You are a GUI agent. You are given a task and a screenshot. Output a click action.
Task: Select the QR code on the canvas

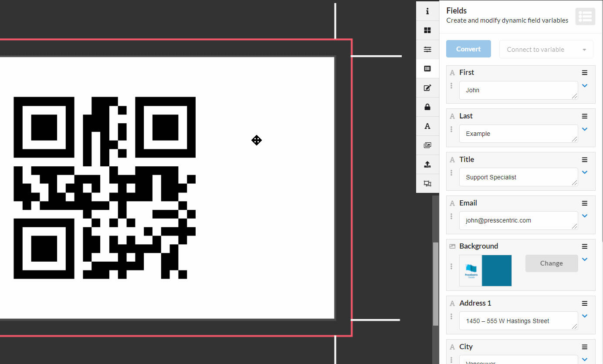tap(105, 188)
